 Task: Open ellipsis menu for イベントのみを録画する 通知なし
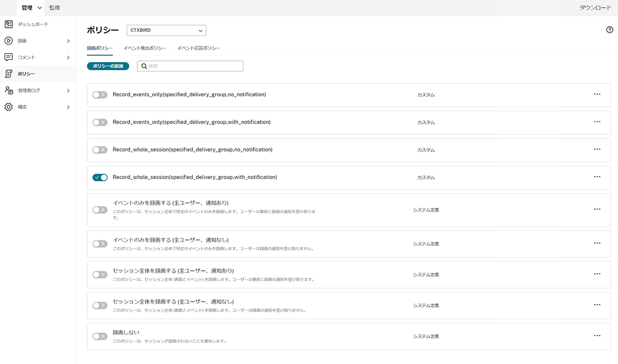pyautogui.click(x=597, y=243)
